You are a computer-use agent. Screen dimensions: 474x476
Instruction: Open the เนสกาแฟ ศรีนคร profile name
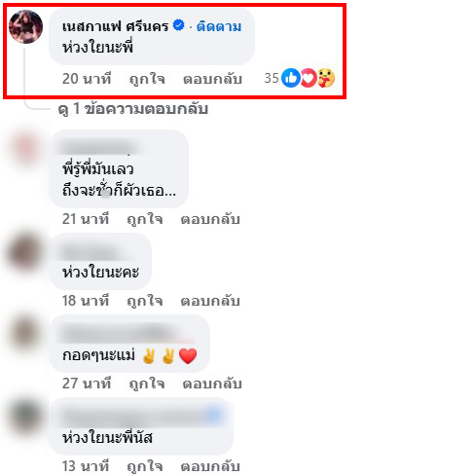click(x=115, y=26)
